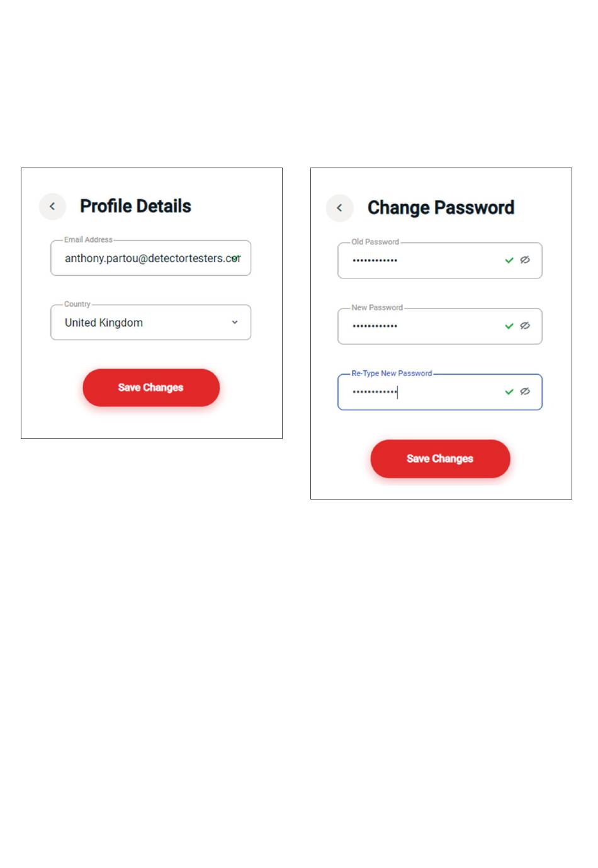Click the Change Password heading
Image resolution: width=598 pixels, height=868 pixels.
pyautogui.click(x=441, y=208)
